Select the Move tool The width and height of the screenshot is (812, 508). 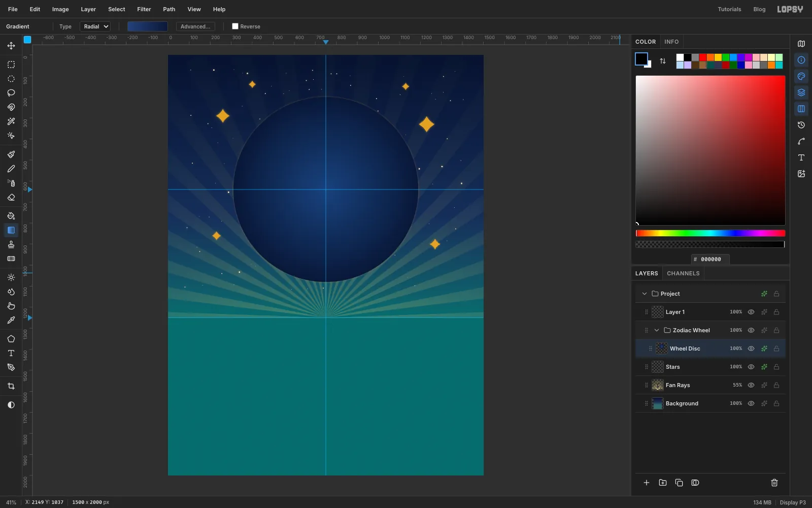tap(11, 46)
